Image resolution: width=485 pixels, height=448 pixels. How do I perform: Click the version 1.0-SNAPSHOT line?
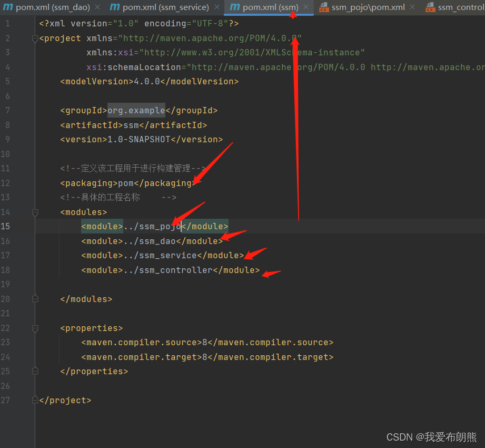141,139
